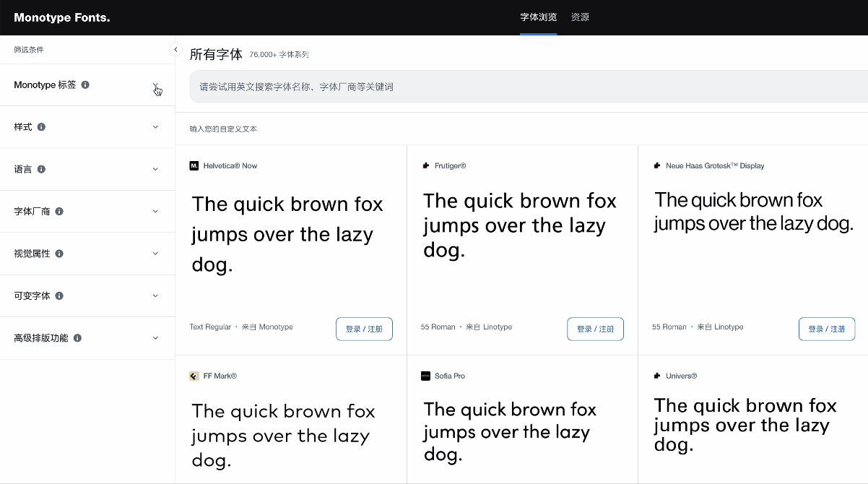868x484 pixels.
Task: Click the Helvetica Now foundry logo icon
Action: point(194,166)
